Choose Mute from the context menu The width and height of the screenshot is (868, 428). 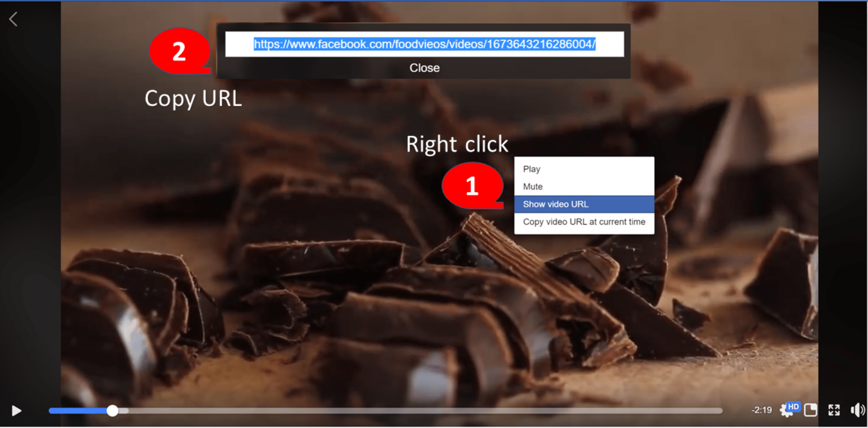(x=584, y=186)
